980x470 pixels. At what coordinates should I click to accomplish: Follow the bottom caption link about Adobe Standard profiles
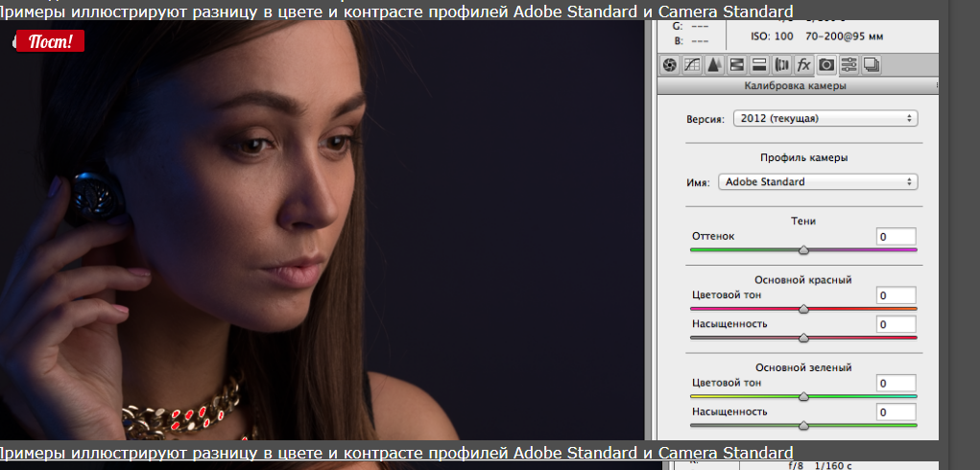coord(396,453)
